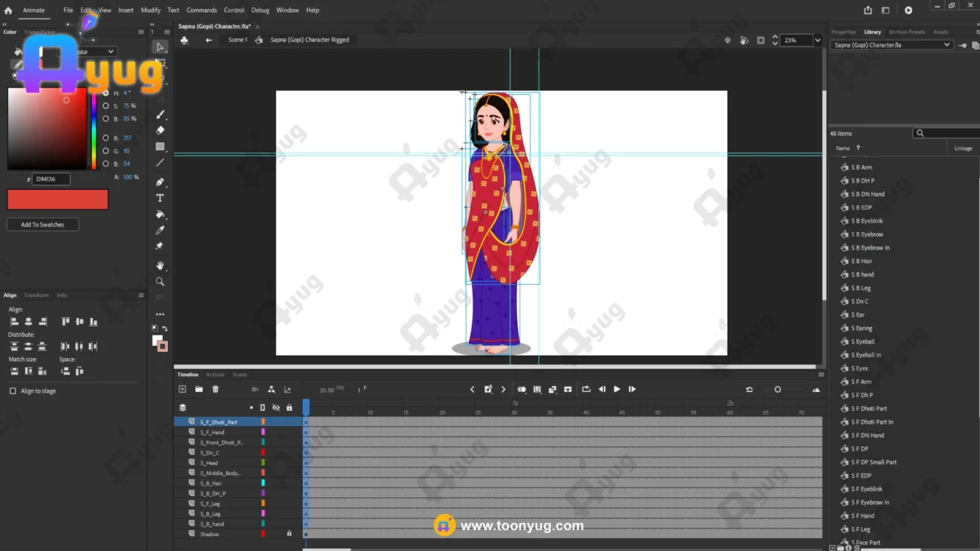
Task: Pick the Text tool
Action: click(160, 198)
